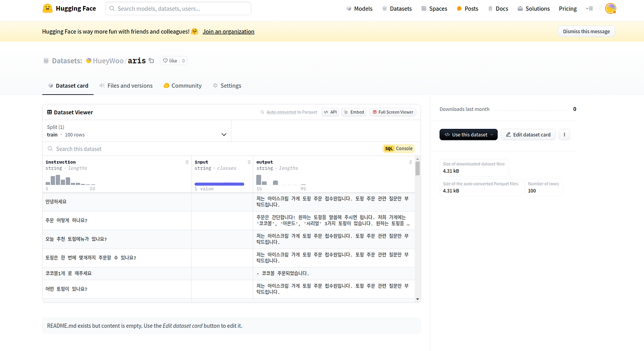The image size is (644, 351).
Task: Expand the Split train dropdown
Action: pyautogui.click(x=137, y=131)
